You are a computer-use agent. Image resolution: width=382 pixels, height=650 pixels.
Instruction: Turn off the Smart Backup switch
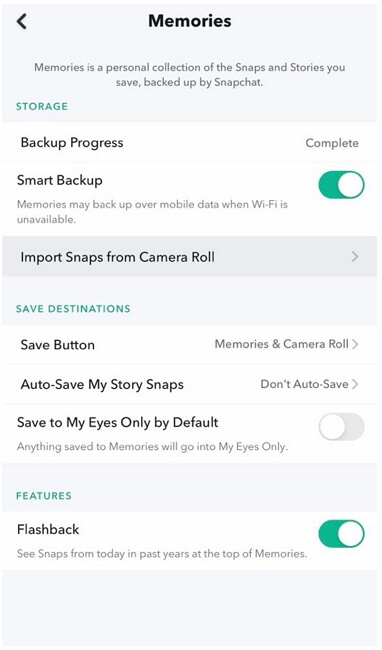[341, 184]
